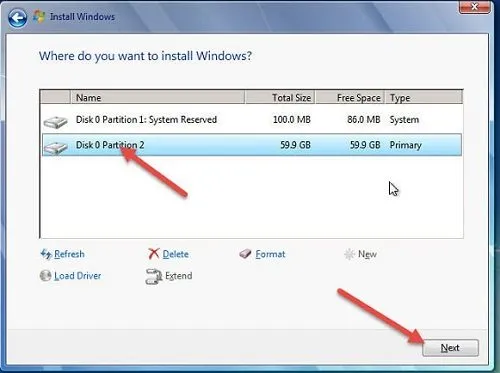The image size is (500, 373).
Task: Click the 100.0 MB total size value
Action: point(292,120)
